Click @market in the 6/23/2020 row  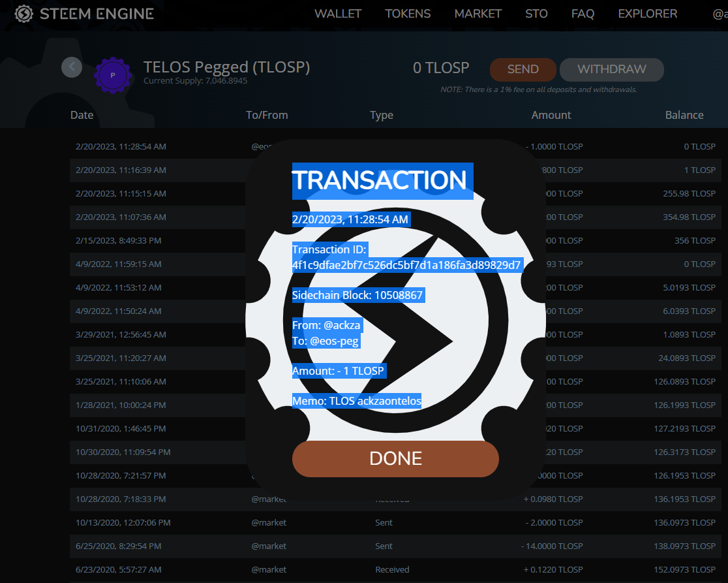[269, 569]
